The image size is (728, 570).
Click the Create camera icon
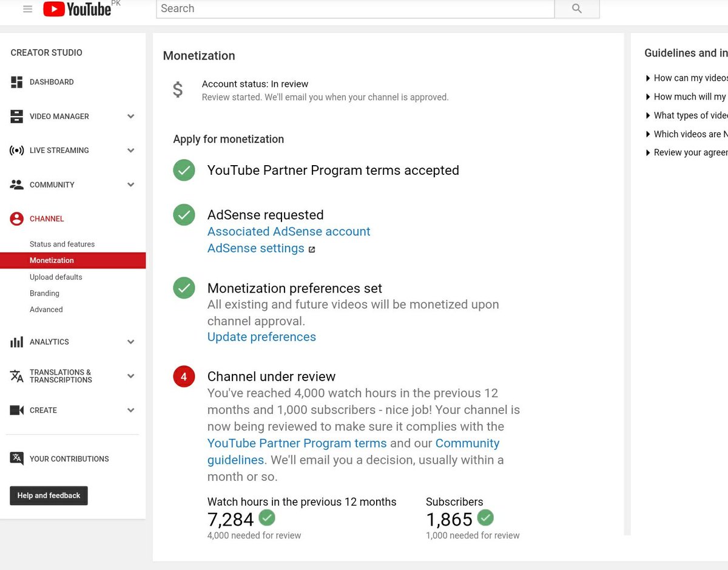click(x=17, y=410)
